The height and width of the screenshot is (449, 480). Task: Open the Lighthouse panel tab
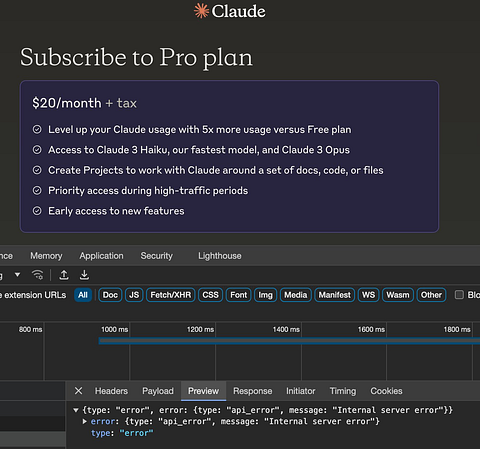(x=220, y=256)
